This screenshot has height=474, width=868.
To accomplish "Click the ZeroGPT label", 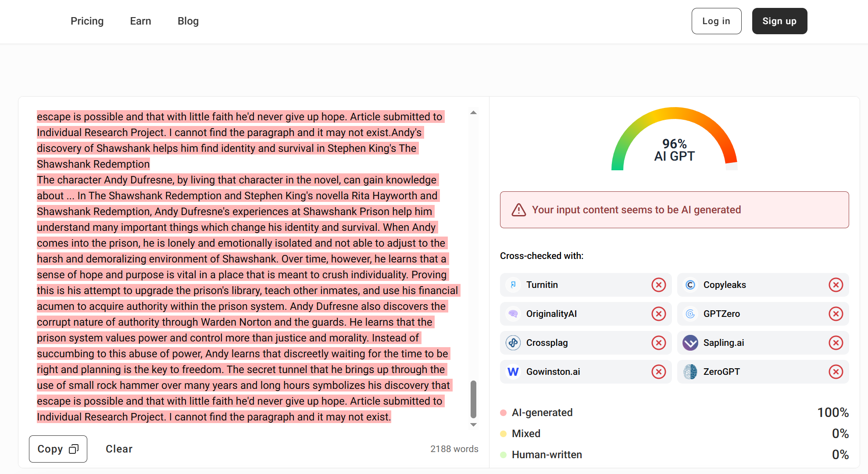I will click(x=722, y=372).
